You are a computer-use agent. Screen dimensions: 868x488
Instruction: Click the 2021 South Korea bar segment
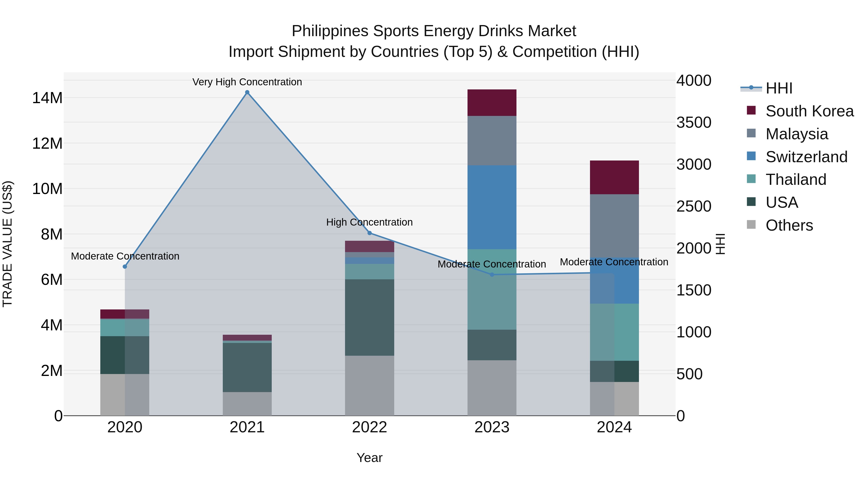[247, 338]
